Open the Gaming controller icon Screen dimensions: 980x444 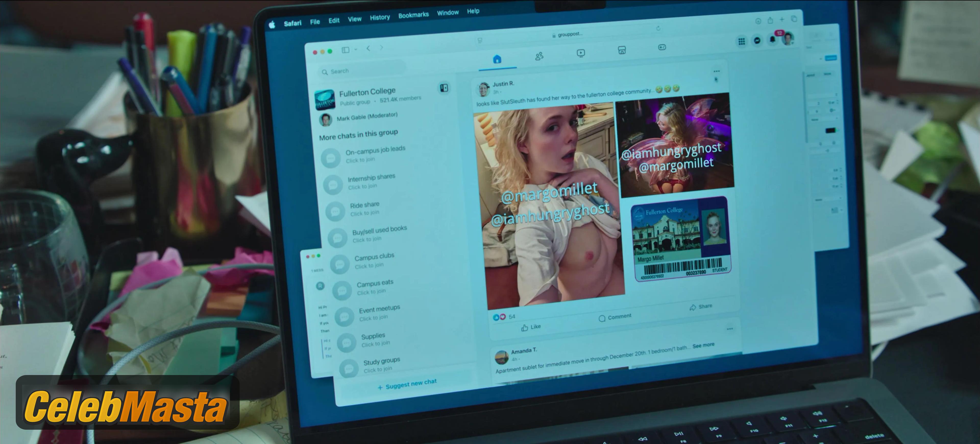[662, 47]
